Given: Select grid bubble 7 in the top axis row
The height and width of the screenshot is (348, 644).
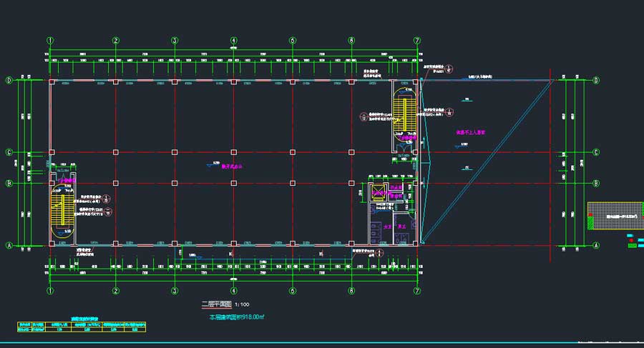Looking at the screenshot, I should 417,41.
